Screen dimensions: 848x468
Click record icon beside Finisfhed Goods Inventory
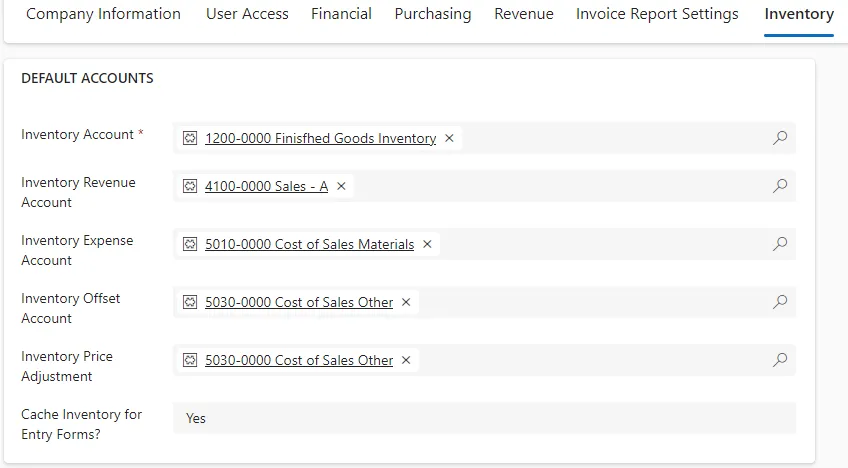190,139
